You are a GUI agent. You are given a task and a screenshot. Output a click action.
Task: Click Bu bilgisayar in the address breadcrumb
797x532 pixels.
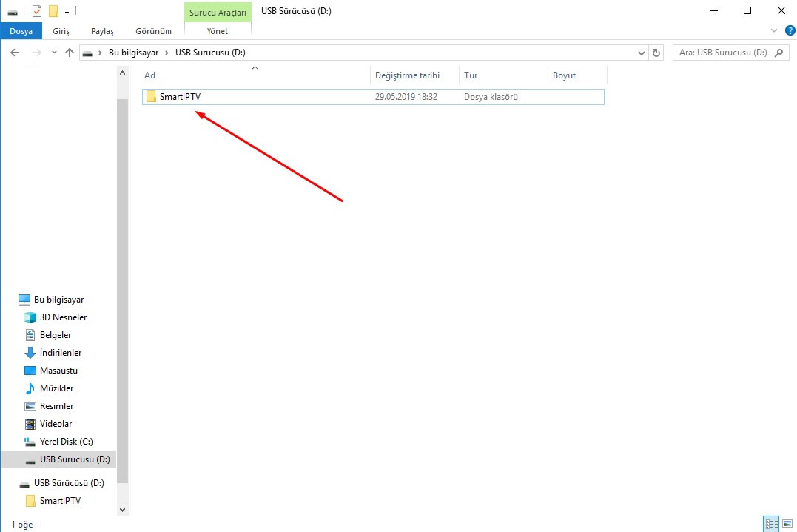(134, 53)
